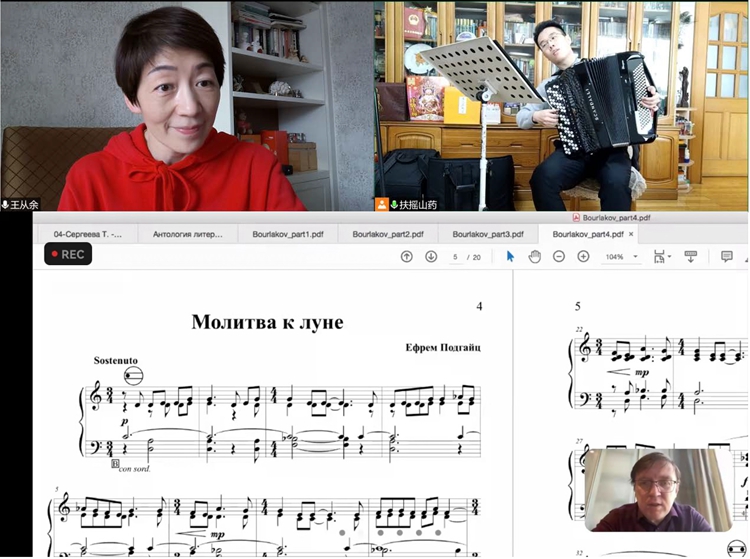
Task: Close the Bourlakov_part4.pdf tab
Action: tap(630, 234)
